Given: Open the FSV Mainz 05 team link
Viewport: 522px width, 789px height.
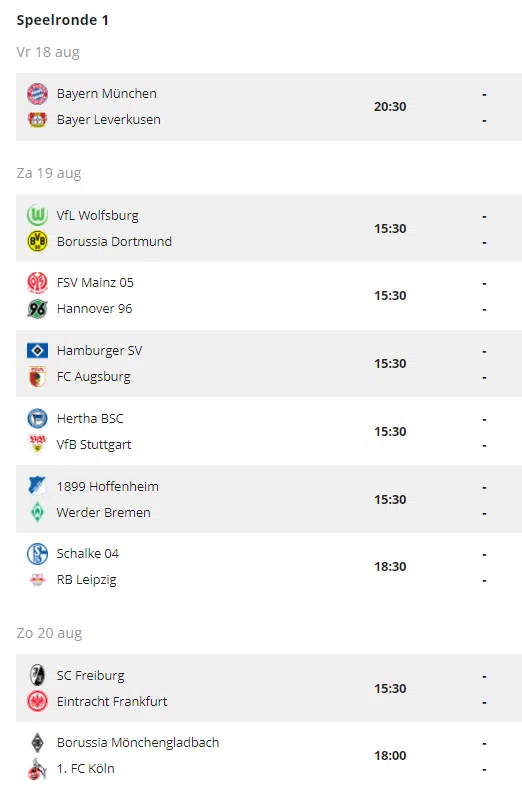Looking at the screenshot, I should (x=95, y=283).
